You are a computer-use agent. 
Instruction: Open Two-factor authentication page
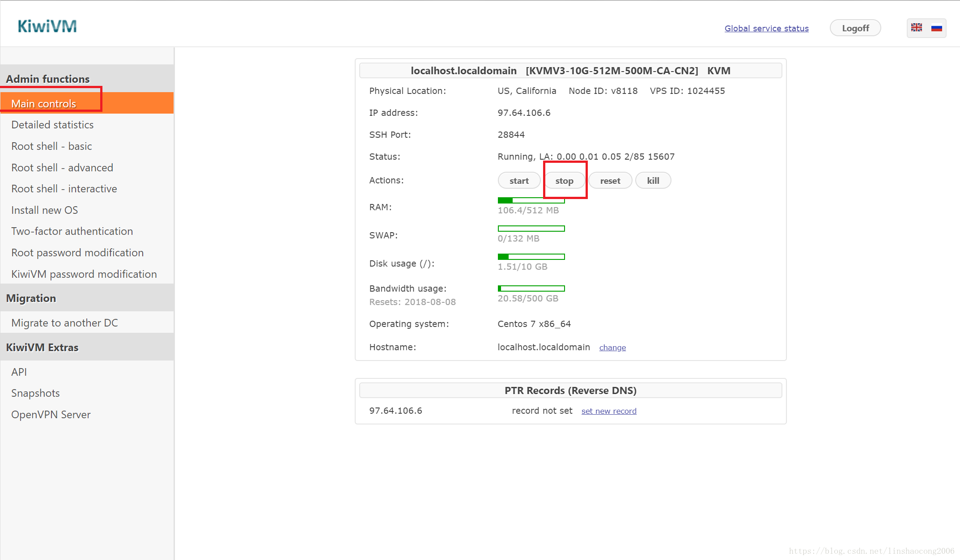tap(72, 231)
